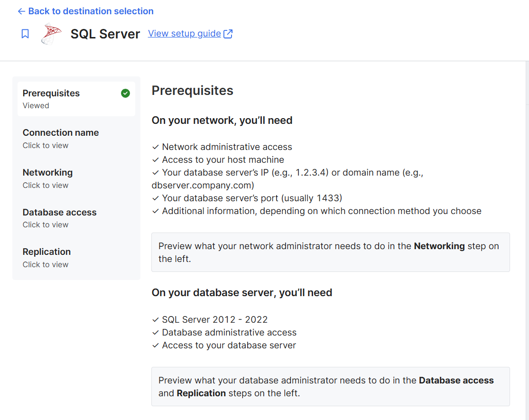Open the Networking step in sidebar
This screenshot has width=529, height=420.
(x=76, y=178)
